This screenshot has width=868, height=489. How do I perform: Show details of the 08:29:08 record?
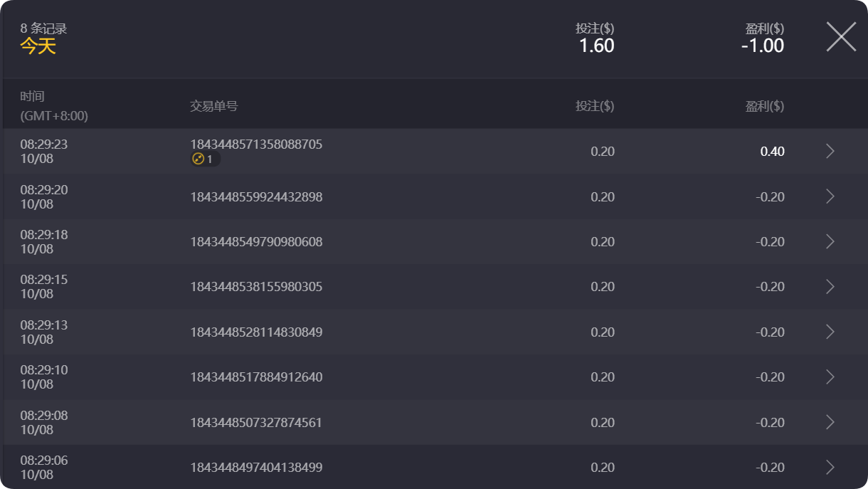point(830,422)
